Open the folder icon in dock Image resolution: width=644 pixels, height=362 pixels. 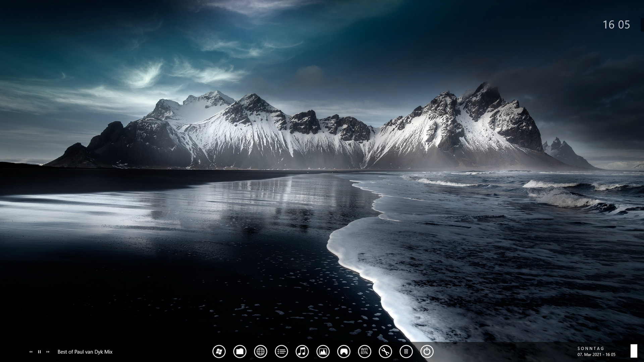coord(240,352)
